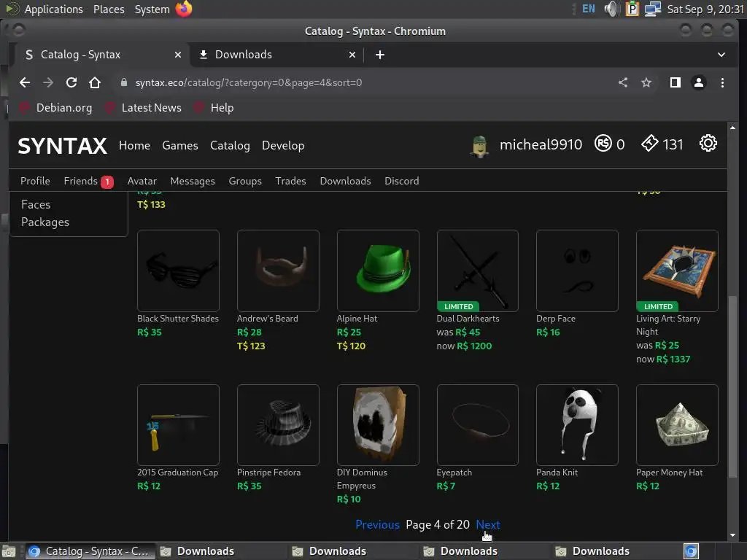
Task: Expand the tab search dropdown arrow
Action: click(x=721, y=55)
